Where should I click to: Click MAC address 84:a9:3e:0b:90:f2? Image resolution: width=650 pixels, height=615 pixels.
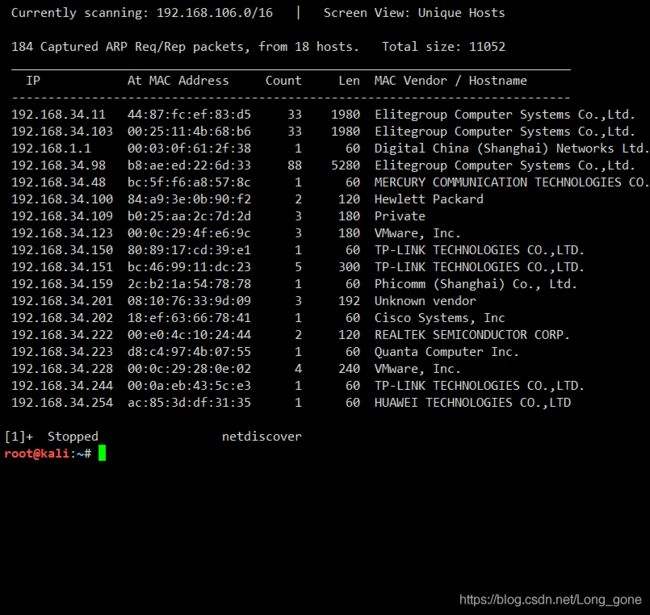[189, 199]
